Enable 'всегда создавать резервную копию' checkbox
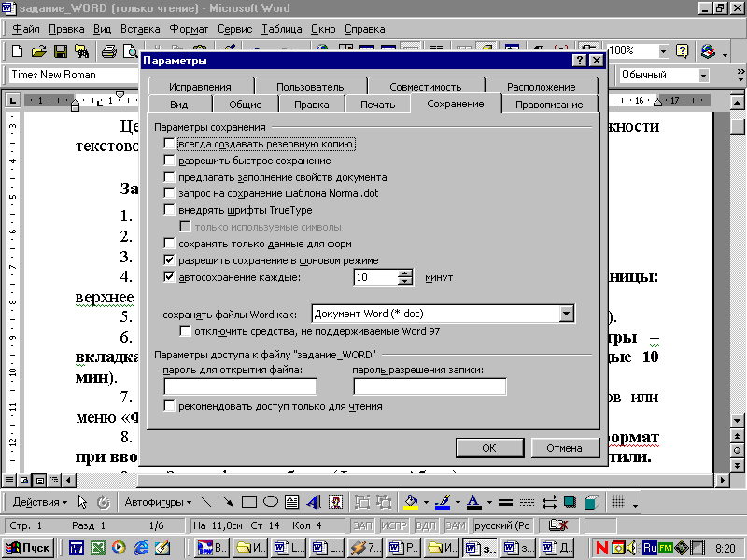Image resolution: width=747 pixels, height=560 pixels. (169, 144)
